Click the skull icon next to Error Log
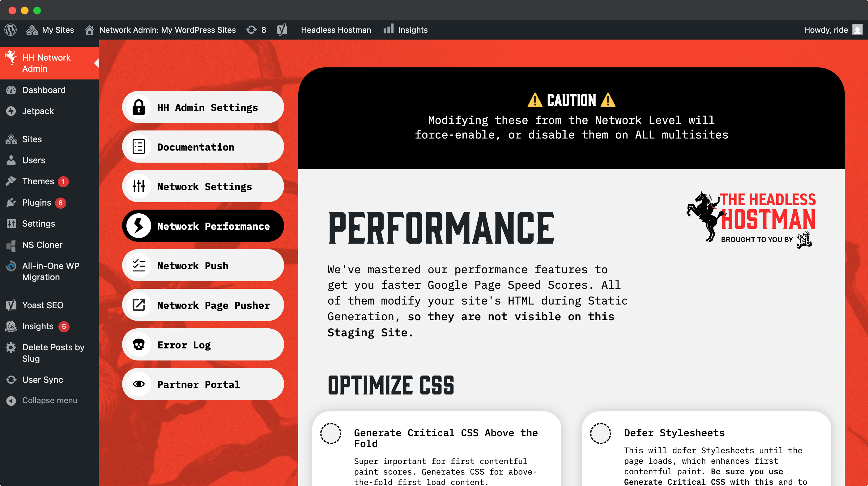The image size is (868, 486). [x=138, y=344]
